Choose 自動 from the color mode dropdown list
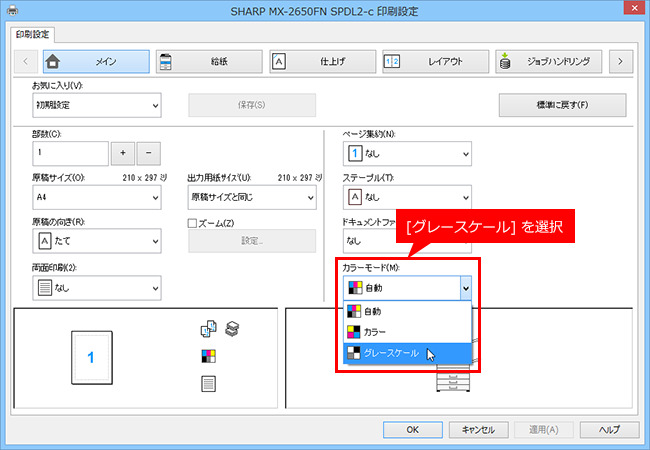Screen dimensions: 650x450 coord(407,311)
